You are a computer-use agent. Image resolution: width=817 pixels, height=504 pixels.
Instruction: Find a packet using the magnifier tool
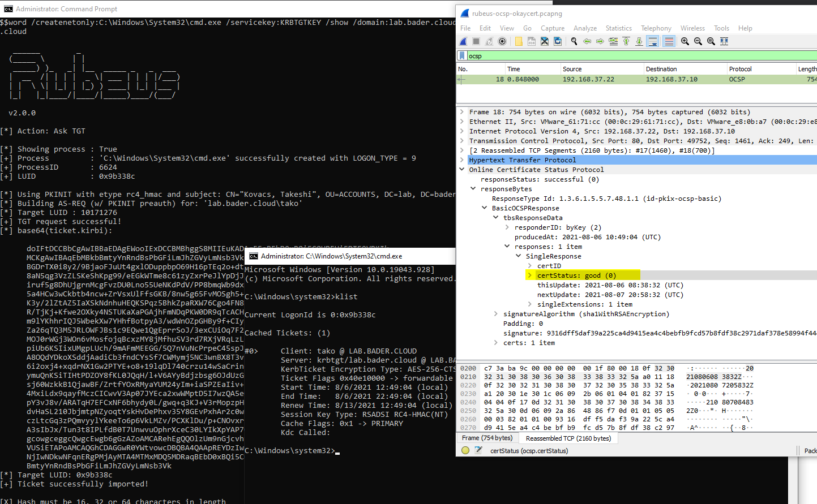pyautogui.click(x=574, y=41)
